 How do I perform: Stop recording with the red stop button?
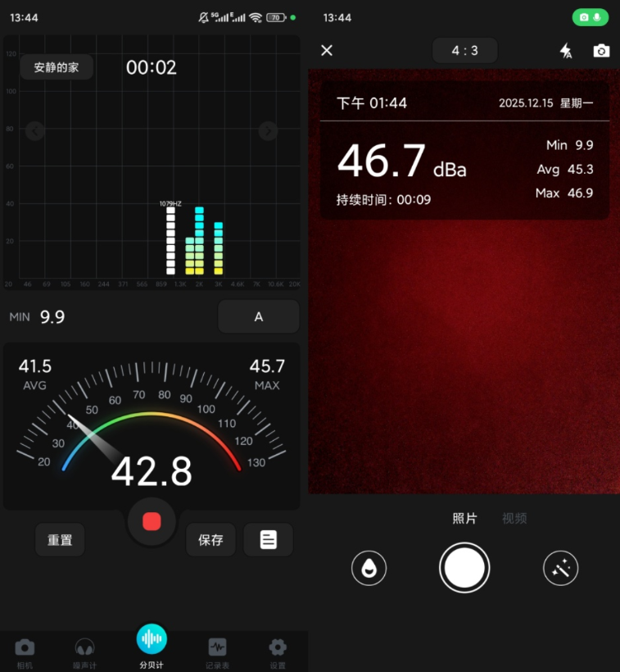coord(152,521)
